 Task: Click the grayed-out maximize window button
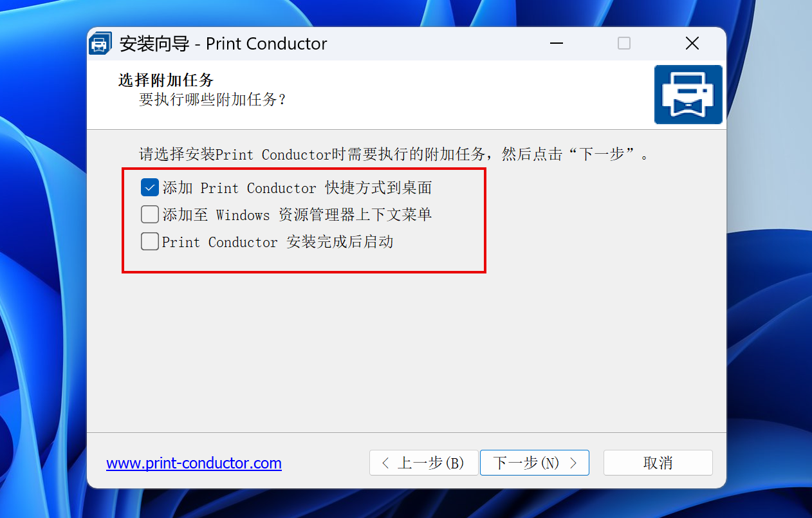tap(624, 44)
